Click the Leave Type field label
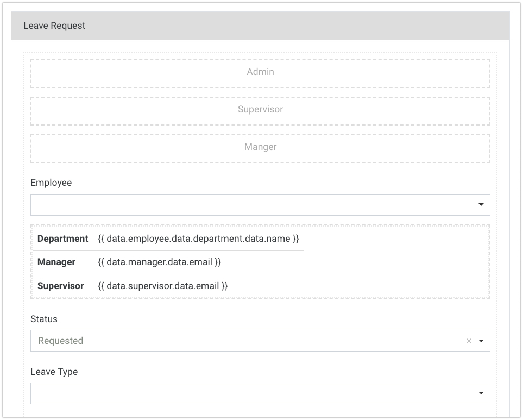523x420 pixels. (54, 372)
